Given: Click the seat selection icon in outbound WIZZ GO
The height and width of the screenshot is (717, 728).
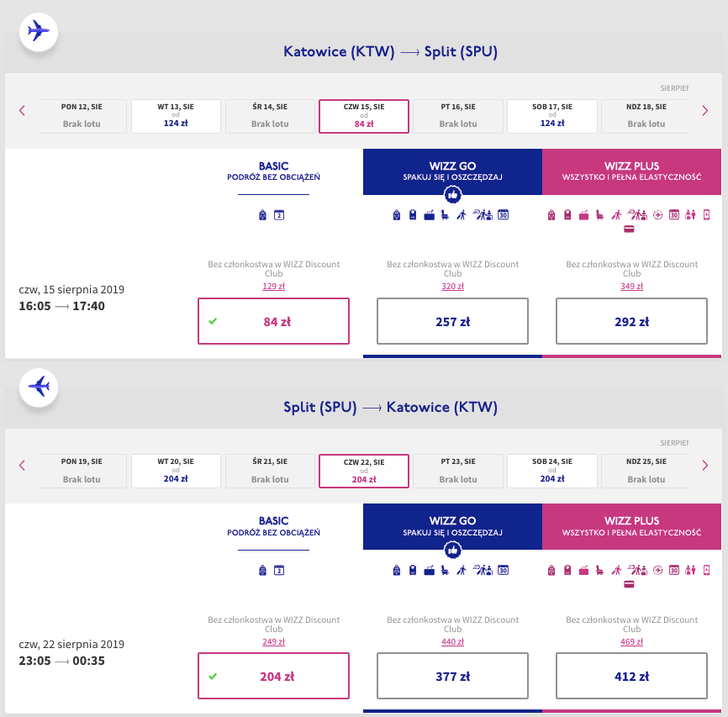Looking at the screenshot, I should 445,215.
